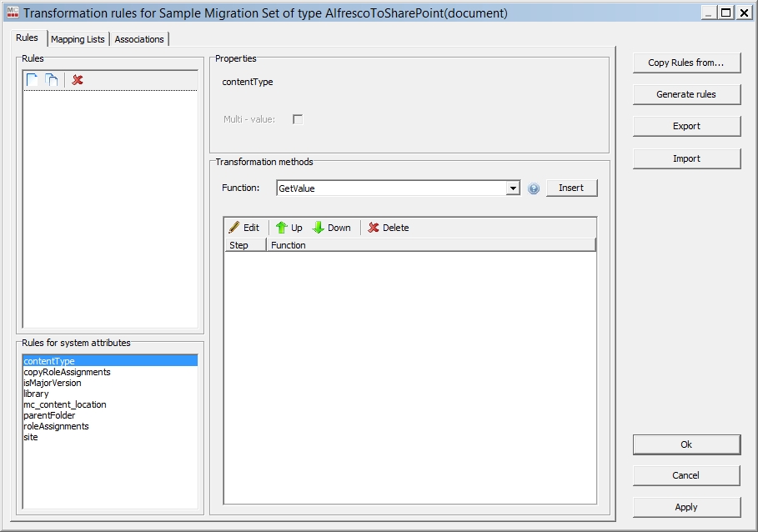
Task: Open help for the selected function
Action: click(x=533, y=188)
